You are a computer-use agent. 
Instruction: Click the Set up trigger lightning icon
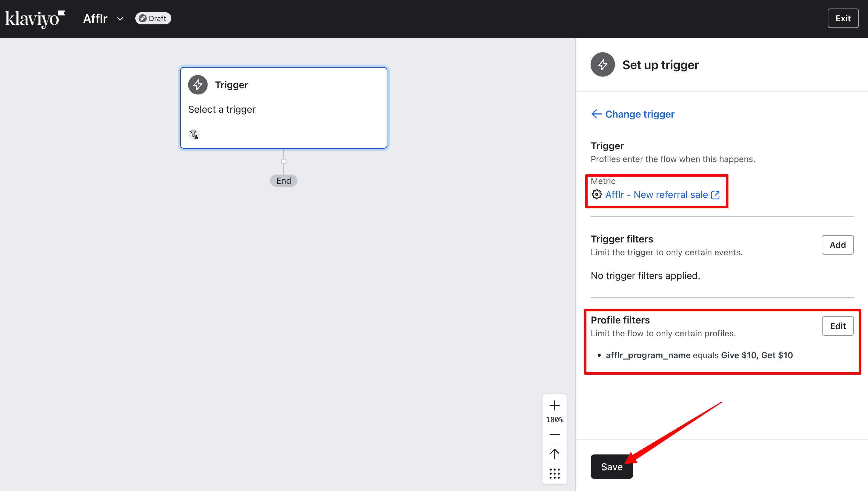pos(603,64)
